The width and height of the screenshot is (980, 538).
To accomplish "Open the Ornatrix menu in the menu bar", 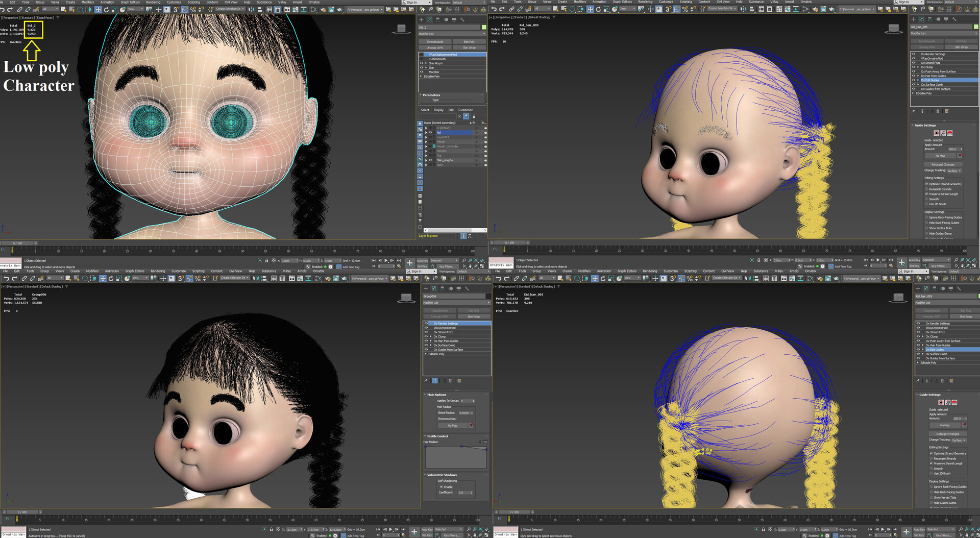I will pyautogui.click(x=314, y=2).
